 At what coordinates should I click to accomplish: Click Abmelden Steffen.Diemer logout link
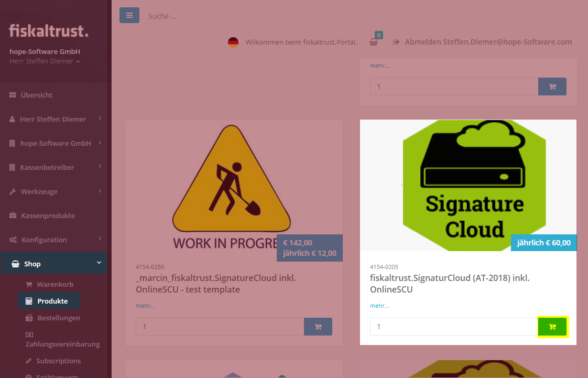(488, 42)
